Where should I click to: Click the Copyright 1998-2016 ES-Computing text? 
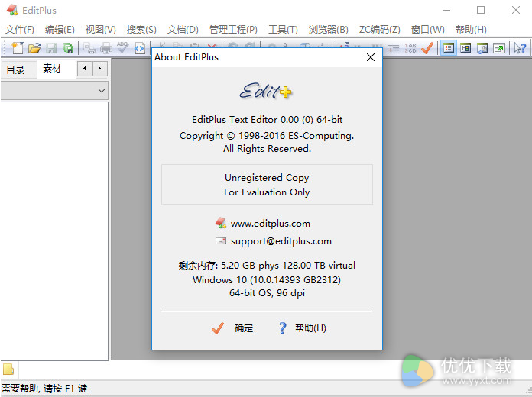267,136
